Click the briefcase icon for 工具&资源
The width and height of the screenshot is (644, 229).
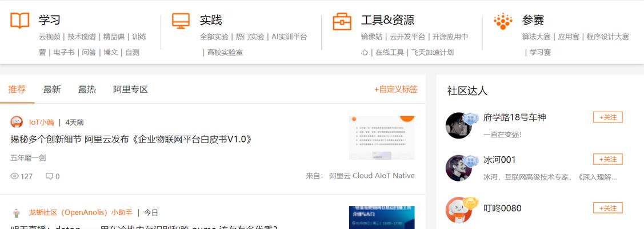[342, 21]
